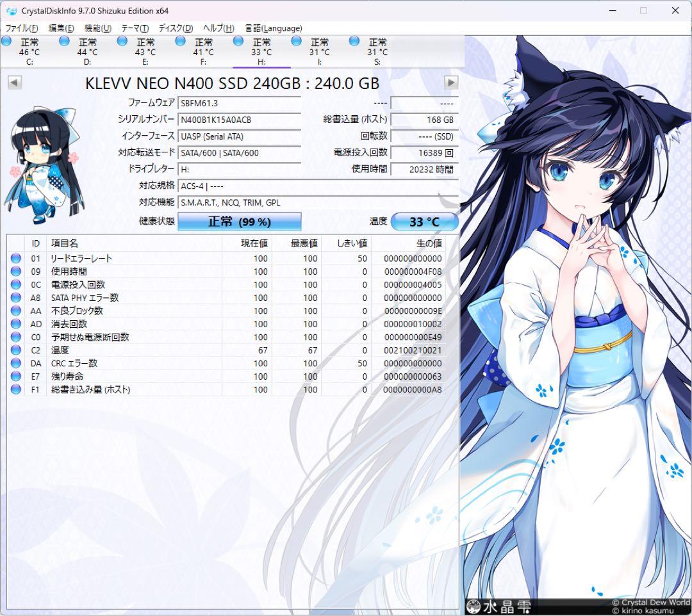Click the 現在値 column header
This screenshot has height=616, width=692.
click(x=247, y=243)
